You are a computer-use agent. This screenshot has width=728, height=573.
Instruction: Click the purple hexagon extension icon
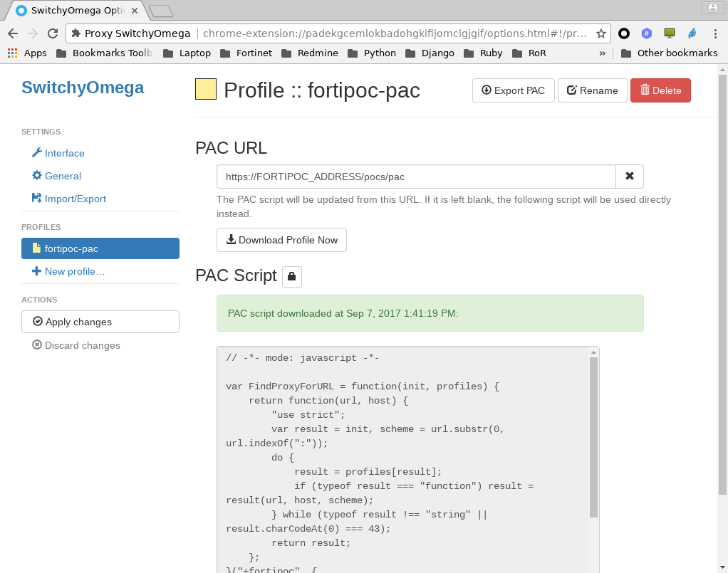point(646,33)
